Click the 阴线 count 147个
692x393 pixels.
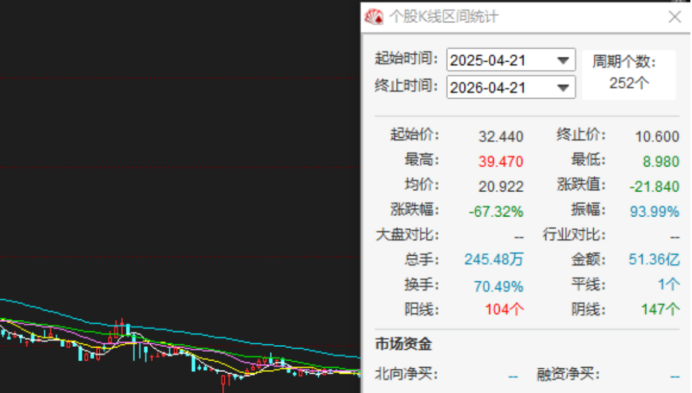pyautogui.click(x=661, y=309)
